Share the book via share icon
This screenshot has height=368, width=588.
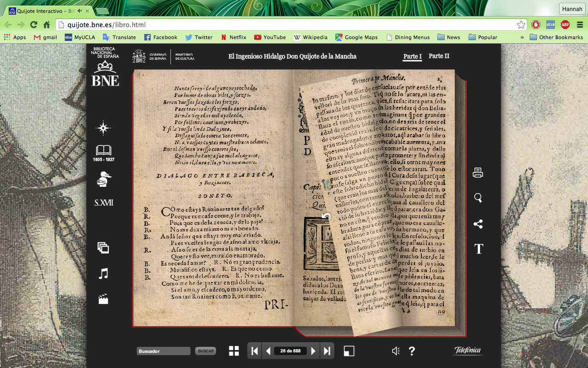pyautogui.click(x=478, y=224)
